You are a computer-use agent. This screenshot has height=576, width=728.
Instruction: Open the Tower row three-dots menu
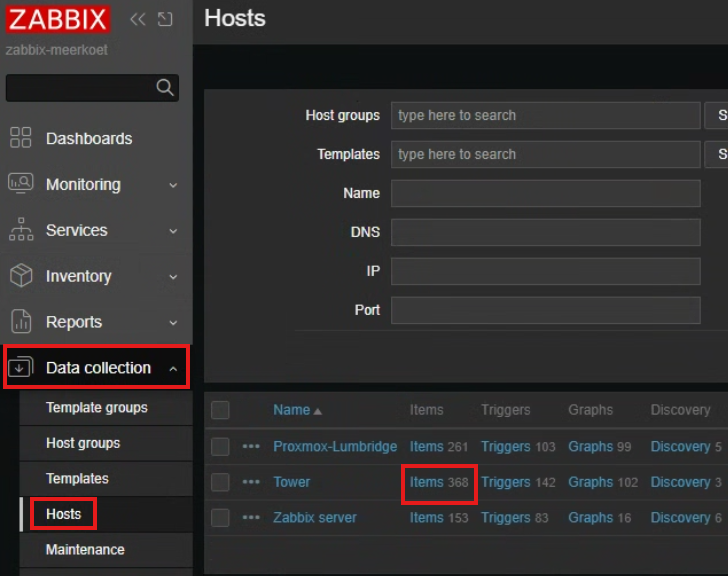(x=251, y=482)
